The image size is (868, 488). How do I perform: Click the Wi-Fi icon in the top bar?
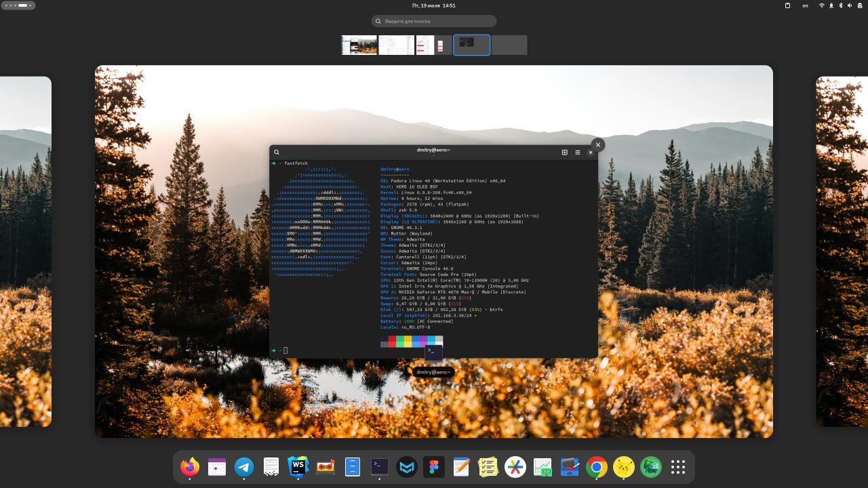[822, 5]
